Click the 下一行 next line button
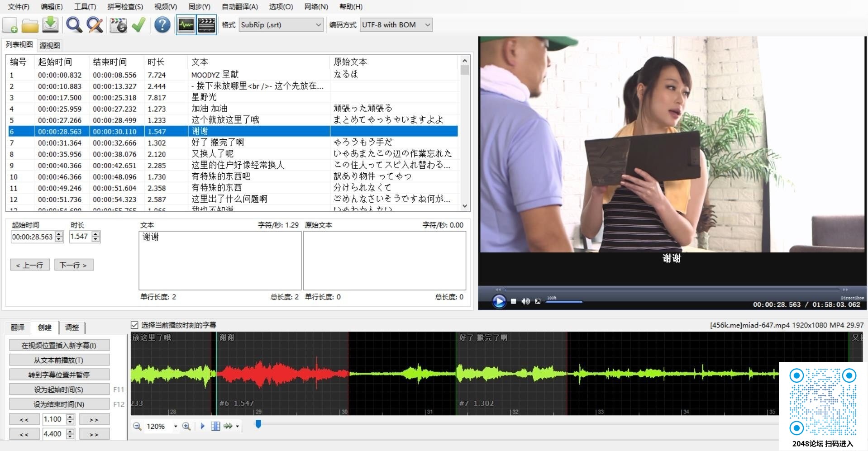This screenshot has width=868, height=451. click(x=74, y=265)
